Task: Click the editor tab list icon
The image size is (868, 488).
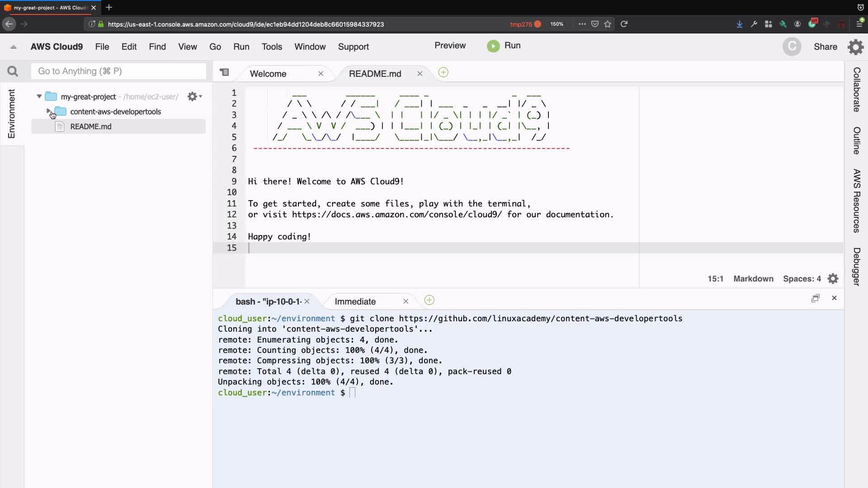Action: [224, 72]
